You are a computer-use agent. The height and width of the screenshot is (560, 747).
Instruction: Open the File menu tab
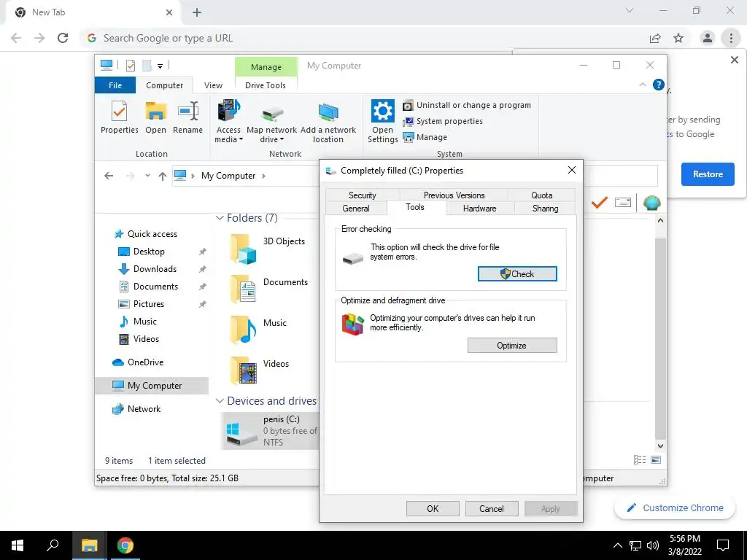pyautogui.click(x=115, y=85)
